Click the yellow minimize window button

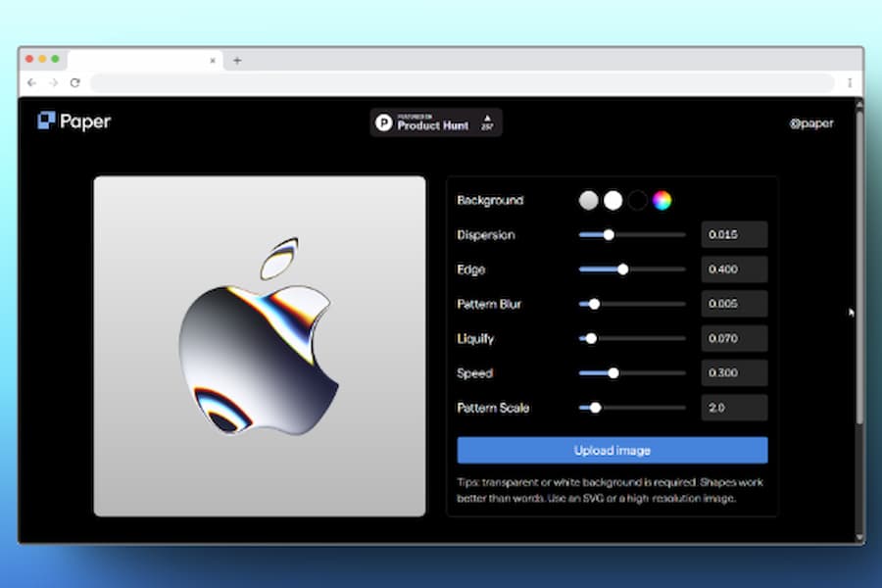click(42, 59)
